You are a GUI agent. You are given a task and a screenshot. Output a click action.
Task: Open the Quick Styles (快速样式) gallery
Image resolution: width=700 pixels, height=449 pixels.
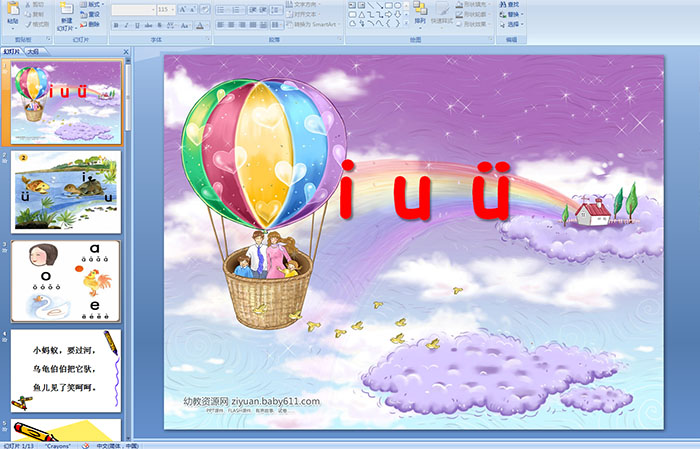pyautogui.click(x=442, y=16)
